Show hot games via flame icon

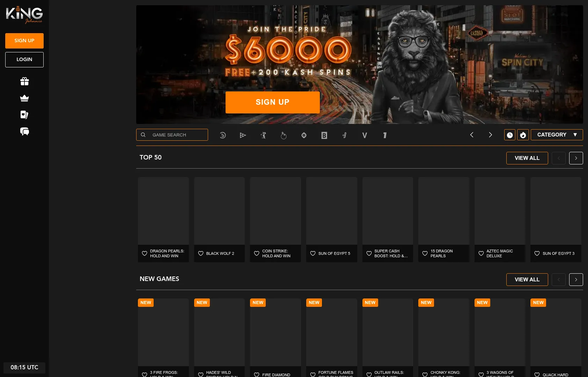[523, 135]
